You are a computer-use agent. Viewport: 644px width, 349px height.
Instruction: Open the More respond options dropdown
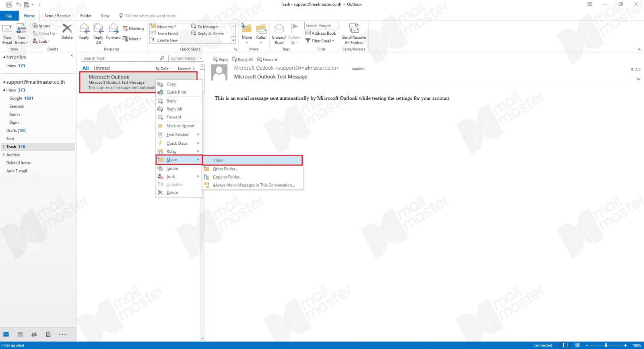132,39
